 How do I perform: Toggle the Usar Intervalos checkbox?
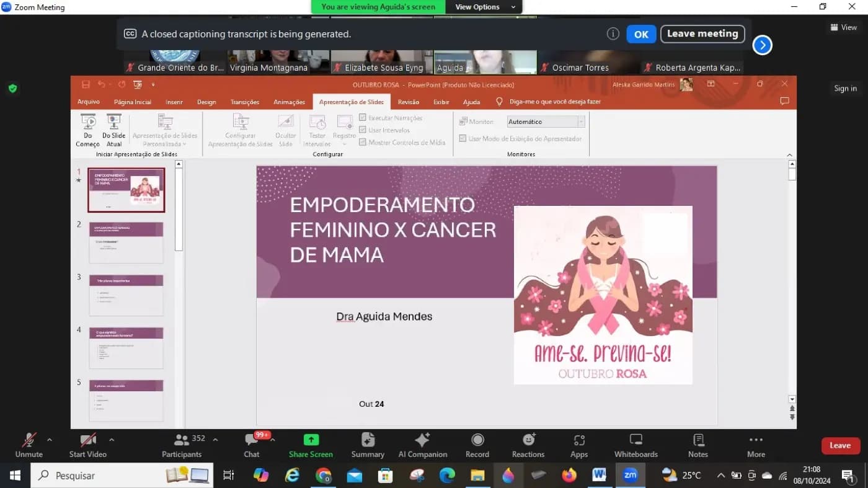click(363, 130)
